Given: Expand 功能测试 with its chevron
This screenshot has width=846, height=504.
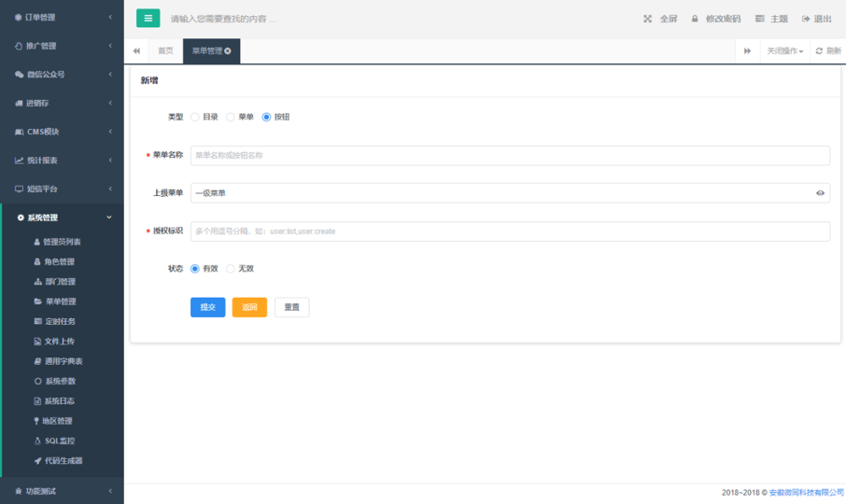Looking at the screenshot, I should [110, 491].
